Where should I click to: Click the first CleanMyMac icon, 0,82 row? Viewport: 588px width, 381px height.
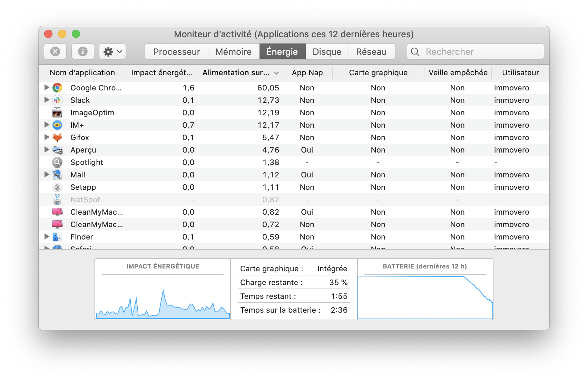coord(57,212)
